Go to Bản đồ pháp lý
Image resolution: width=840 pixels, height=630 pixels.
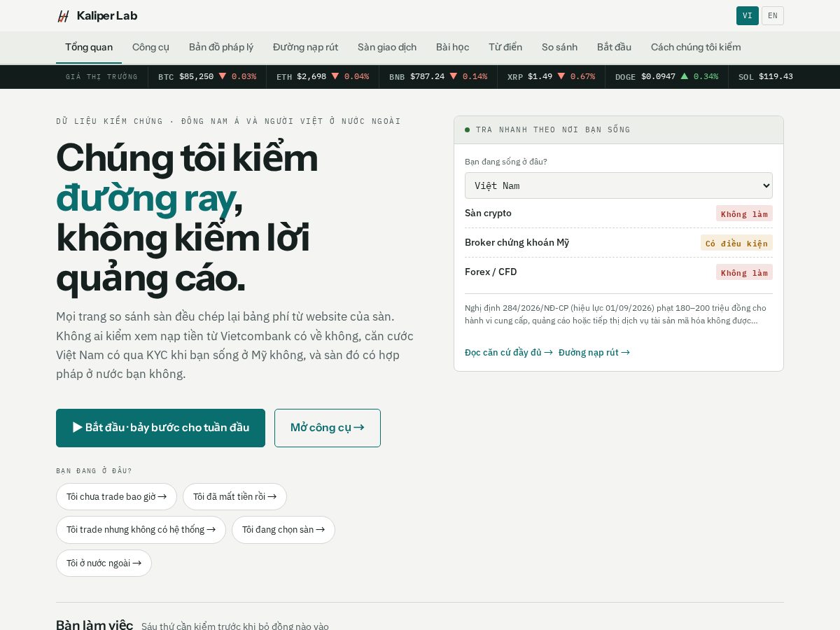point(221,47)
